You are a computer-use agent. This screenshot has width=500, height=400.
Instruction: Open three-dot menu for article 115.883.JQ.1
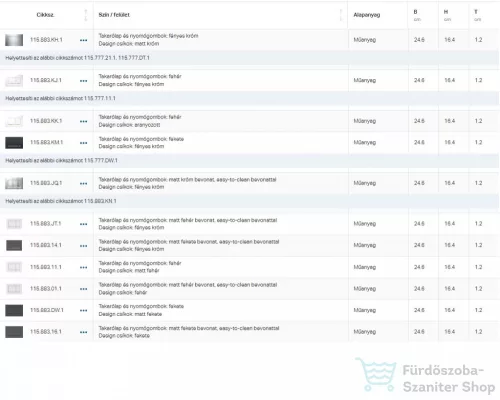coord(83,183)
